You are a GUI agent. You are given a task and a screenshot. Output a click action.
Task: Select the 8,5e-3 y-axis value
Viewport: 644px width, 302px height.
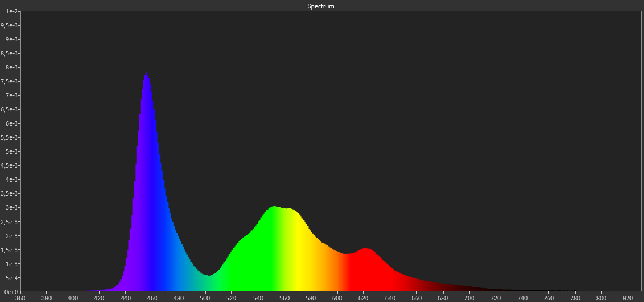point(8,53)
